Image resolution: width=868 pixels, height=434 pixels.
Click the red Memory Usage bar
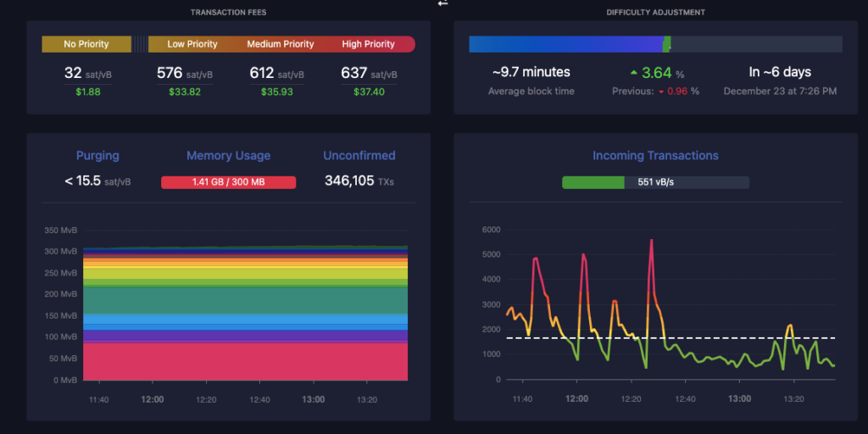coord(228,182)
